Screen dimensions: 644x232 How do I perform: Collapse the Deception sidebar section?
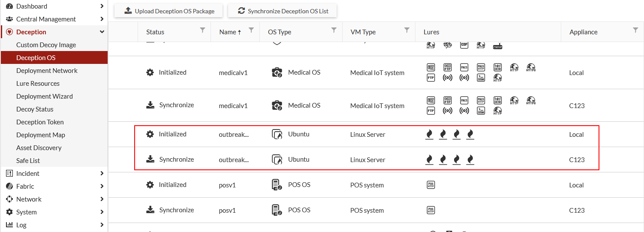[x=102, y=32]
